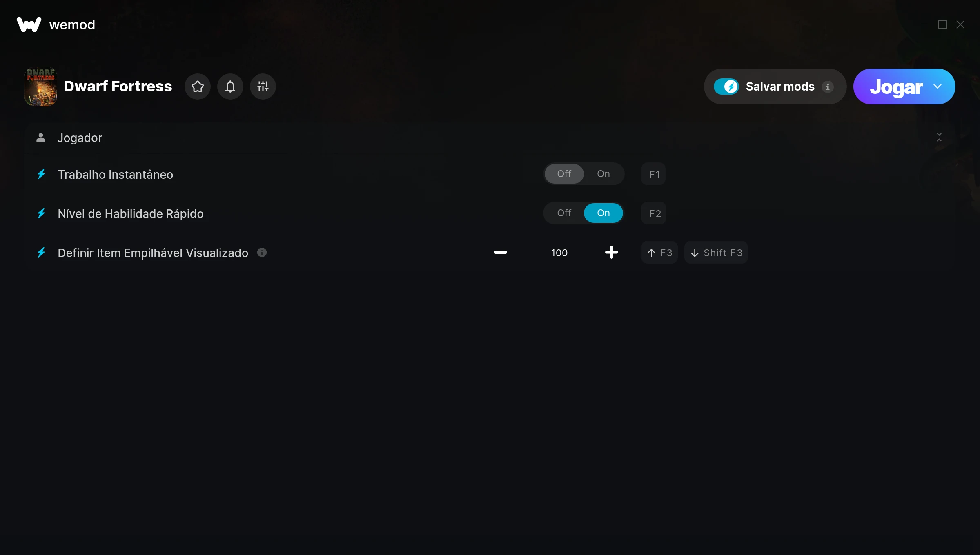The width and height of the screenshot is (980, 555).
Task: Click lightning icon next to Trabalho Instantâneo
Action: point(41,174)
